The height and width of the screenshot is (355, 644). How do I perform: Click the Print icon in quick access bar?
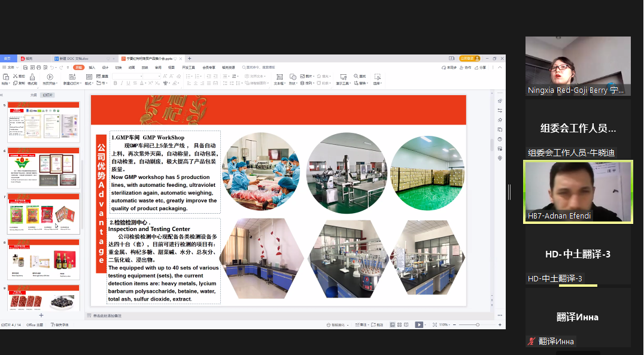point(39,68)
